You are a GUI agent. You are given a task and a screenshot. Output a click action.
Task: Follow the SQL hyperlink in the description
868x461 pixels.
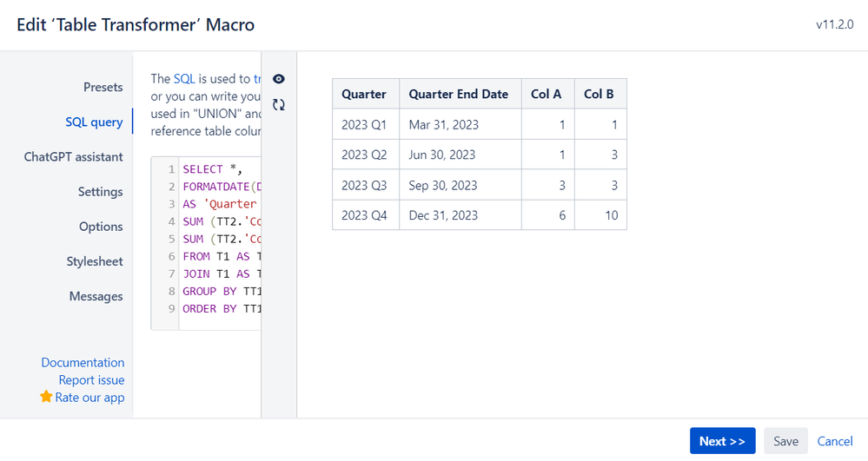[x=184, y=78]
